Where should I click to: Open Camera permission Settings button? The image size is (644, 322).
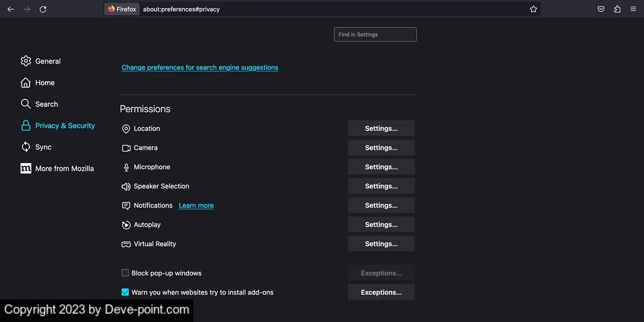[382, 148]
